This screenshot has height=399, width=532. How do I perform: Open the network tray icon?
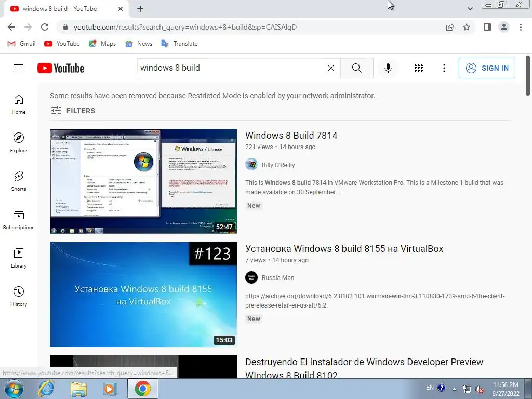[467, 389]
